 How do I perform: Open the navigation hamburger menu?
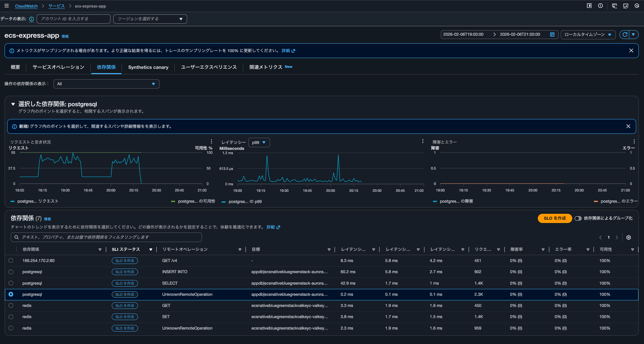(6, 6)
